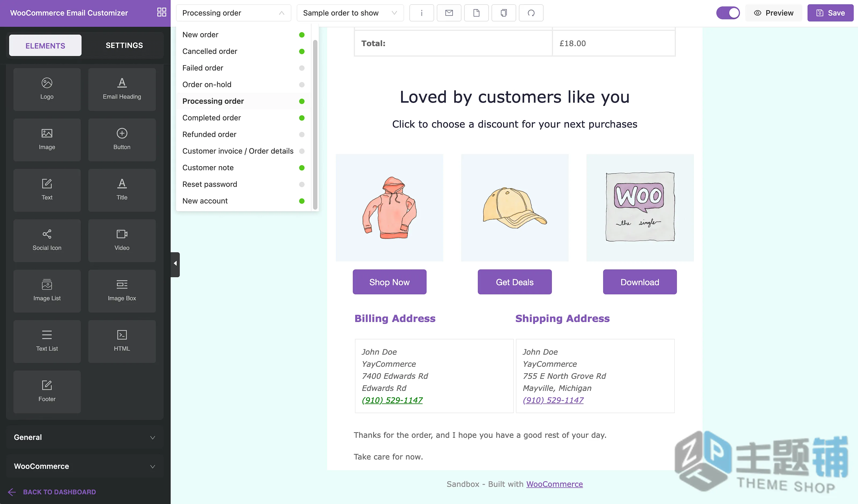
Task: Toggle the template enable switch
Action: pyautogui.click(x=728, y=13)
